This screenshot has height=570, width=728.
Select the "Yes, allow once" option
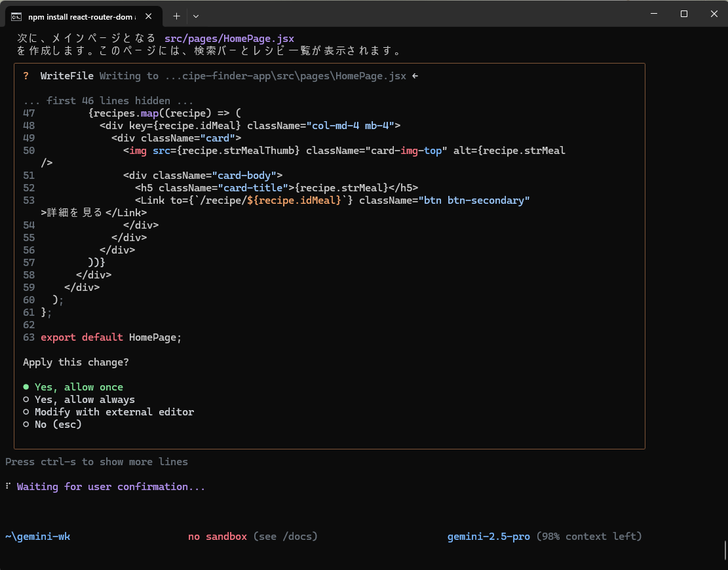tap(79, 387)
